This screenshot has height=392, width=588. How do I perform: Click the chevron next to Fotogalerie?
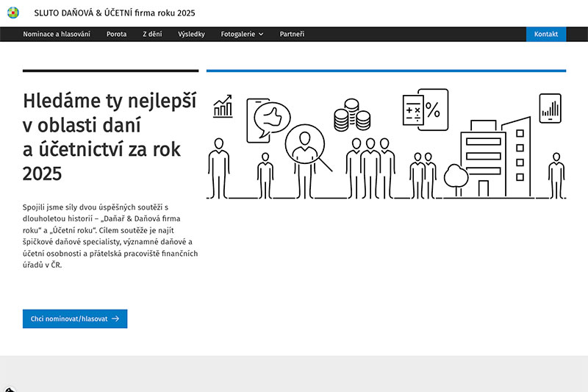(x=261, y=35)
